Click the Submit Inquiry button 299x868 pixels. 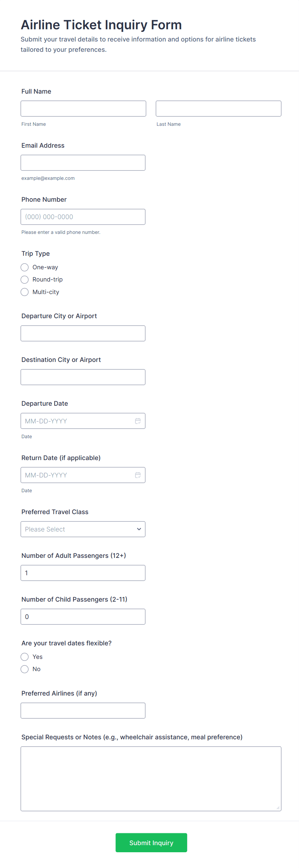[x=151, y=842]
